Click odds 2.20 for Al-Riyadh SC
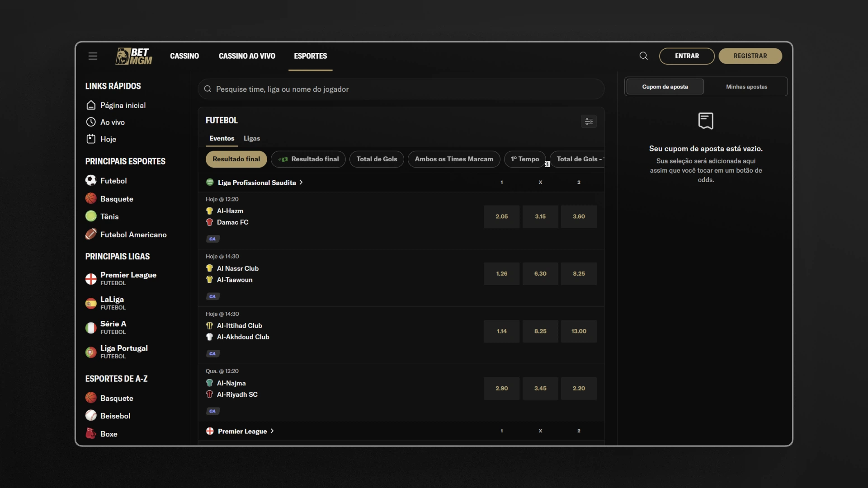 click(579, 389)
